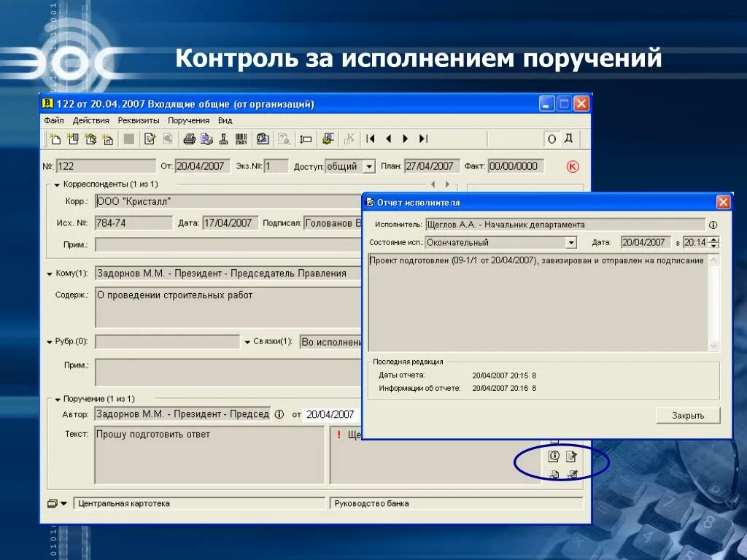Click info icon next to Исполнитель field

[713, 225]
